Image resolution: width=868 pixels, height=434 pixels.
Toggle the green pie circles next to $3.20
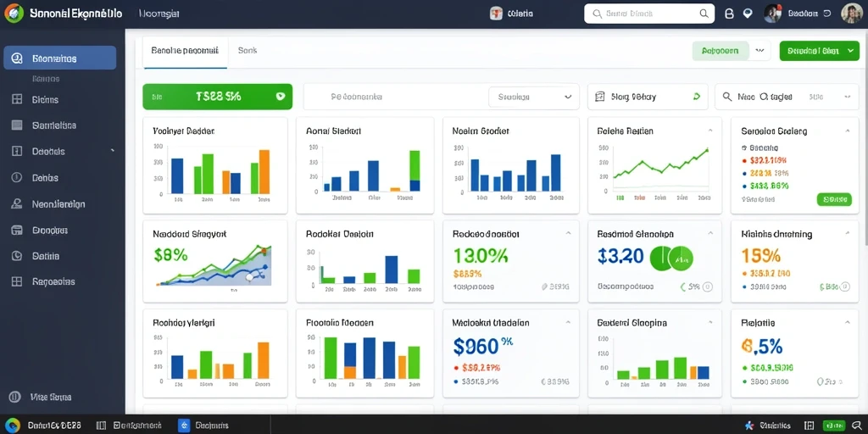pyautogui.click(x=671, y=258)
